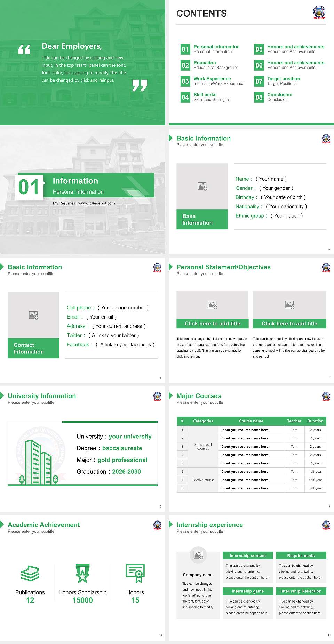Viewport: 334px width, 644px height.
Task: Select the right picture placeholder icon in Personal Statement
Action: (x=289, y=305)
